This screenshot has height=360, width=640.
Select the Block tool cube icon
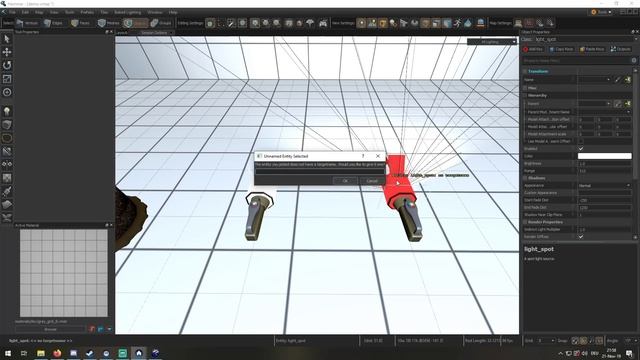(7, 124)
